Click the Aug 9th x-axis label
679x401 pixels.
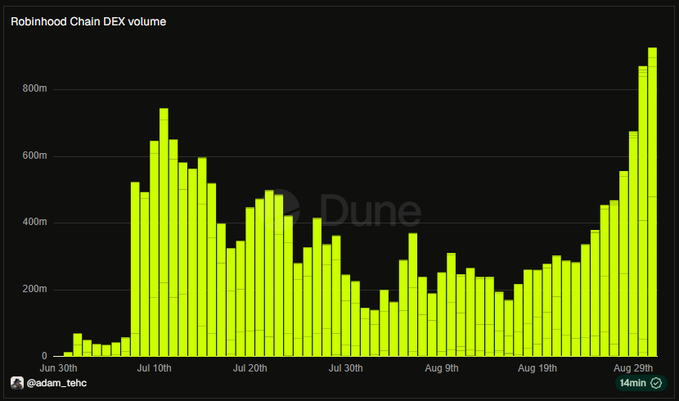441,369
